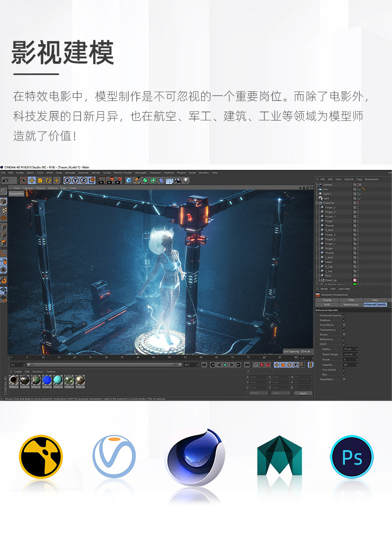Enable the Tessellation checkbox
Screen dimensions: 392x536
(344, 379)
